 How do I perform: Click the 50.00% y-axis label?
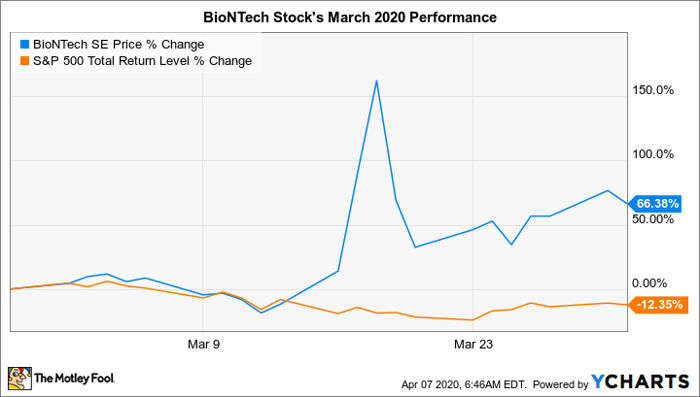654,219
